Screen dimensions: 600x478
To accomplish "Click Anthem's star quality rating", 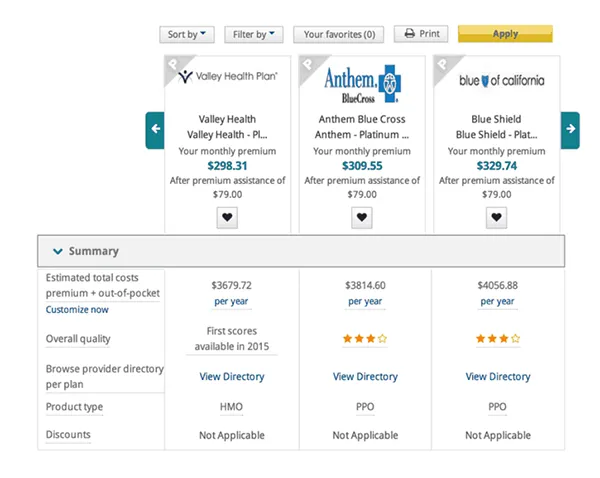I will tap(365, 339).
